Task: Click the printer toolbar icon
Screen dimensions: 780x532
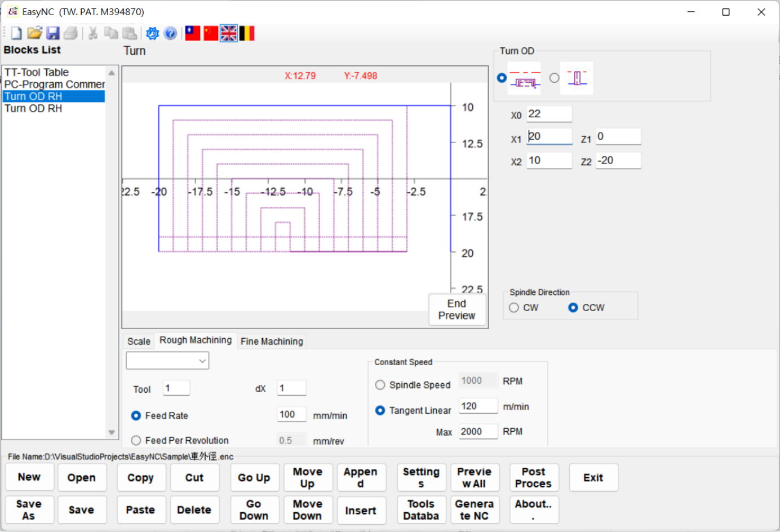Action: point(70,33)
